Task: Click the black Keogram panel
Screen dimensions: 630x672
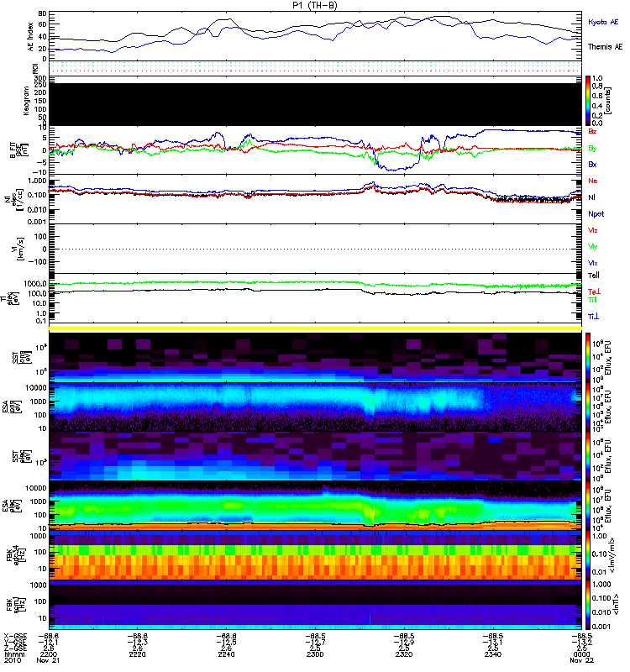Action: tap(316, 104)
